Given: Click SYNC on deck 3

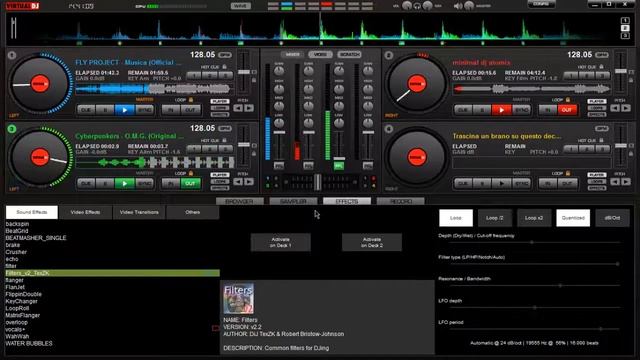Looking at the screenshot, I should 144,184.
